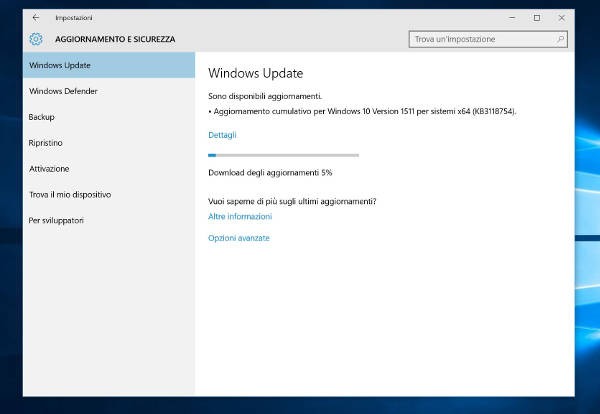Go back with the arrow icon

click(36, 18)
